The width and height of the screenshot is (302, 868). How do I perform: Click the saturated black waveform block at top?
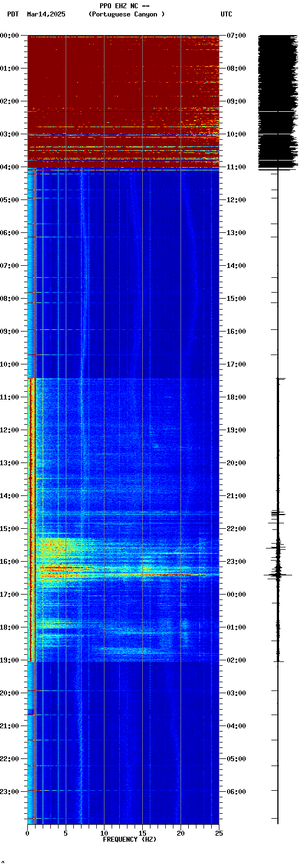278,101
